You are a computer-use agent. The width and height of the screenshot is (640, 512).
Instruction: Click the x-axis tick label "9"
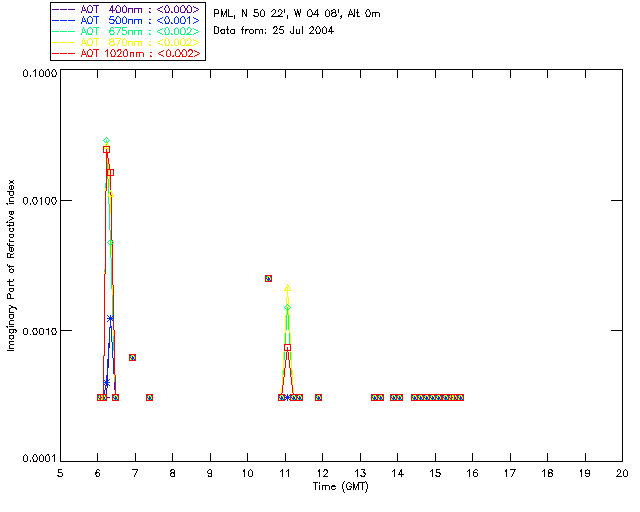point(210,473)
